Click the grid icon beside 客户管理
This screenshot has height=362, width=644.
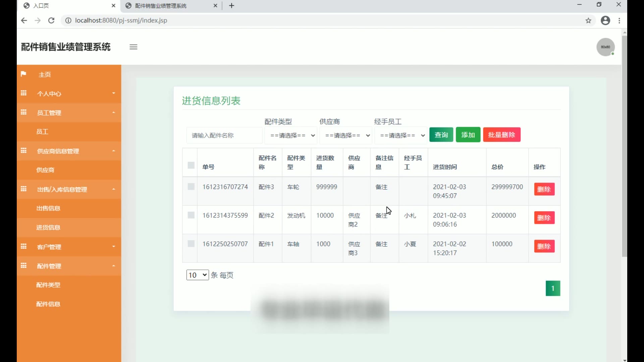23,247
